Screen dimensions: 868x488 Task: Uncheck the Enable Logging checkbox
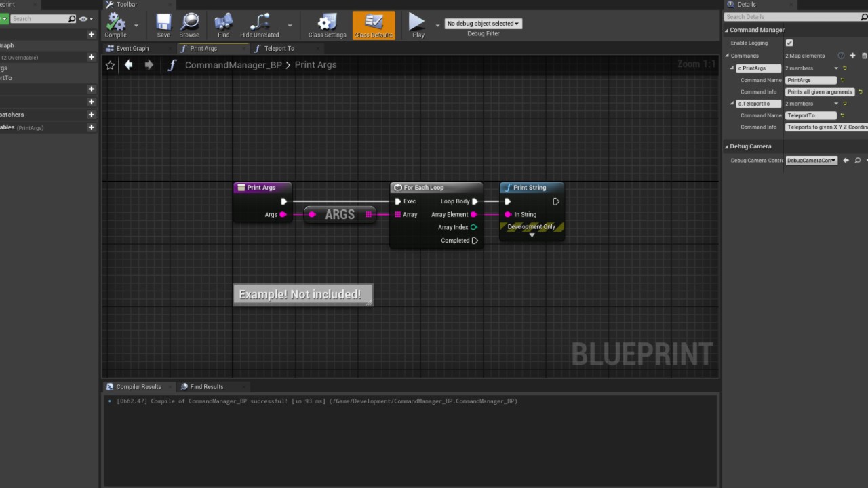(x=789, y=43)
